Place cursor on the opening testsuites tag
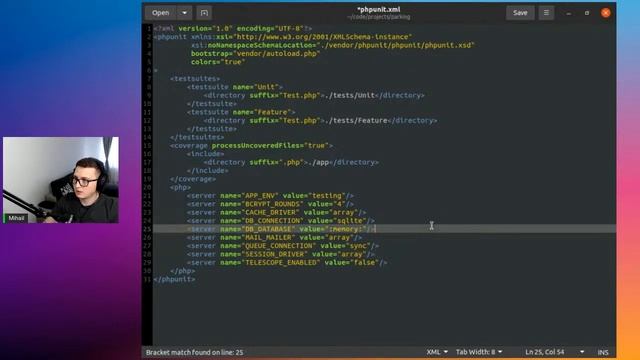 [195, 79]
